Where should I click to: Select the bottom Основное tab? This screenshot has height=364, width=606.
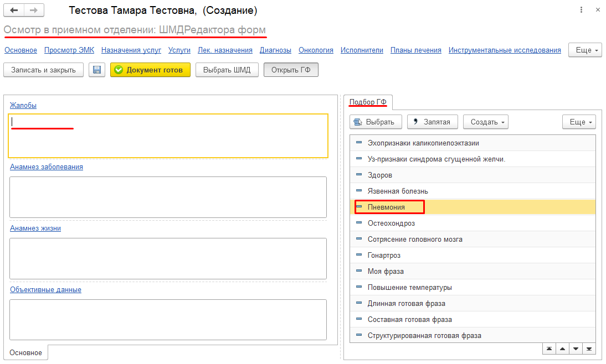pyautogui.click(x=25, y=353)
